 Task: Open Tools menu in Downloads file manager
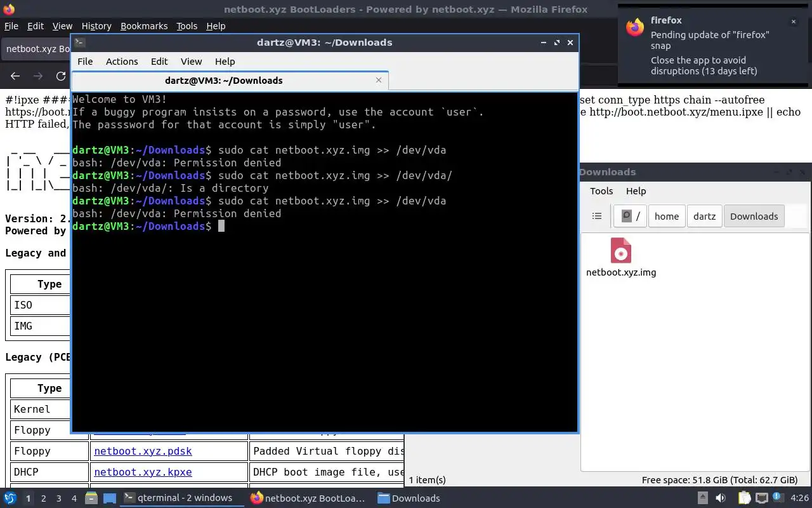601,191
